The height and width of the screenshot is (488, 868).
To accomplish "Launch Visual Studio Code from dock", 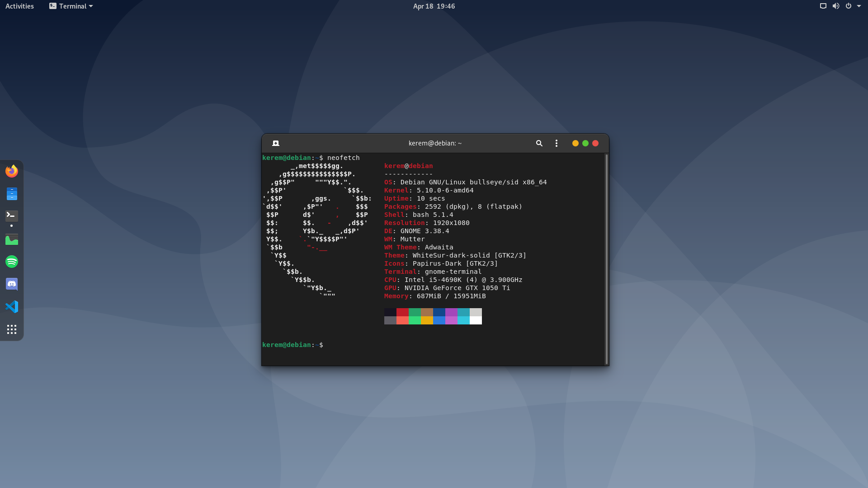I will [12, 307].
